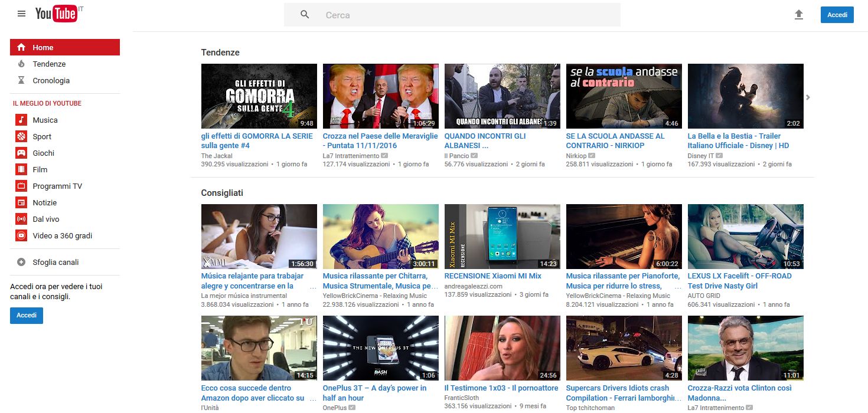The width and height of the screenshot is (868, 413).
Task: Open Il Pancio channel name
Action: coord(457,156)
